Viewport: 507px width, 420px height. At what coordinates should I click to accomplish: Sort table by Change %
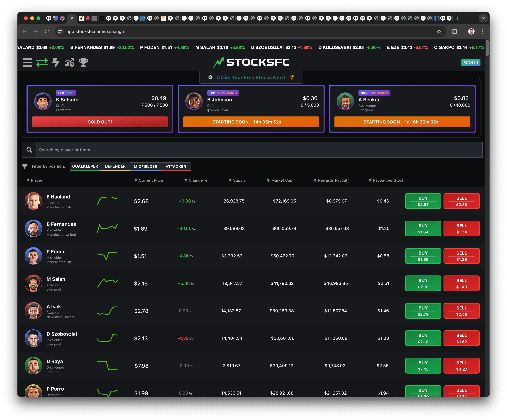tap(196, 180)
